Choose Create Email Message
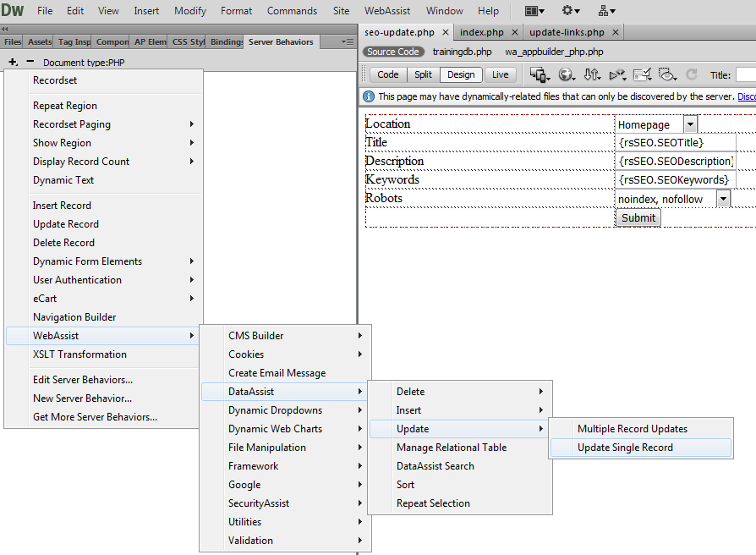The image size is (756, 555). click(285, 373)
